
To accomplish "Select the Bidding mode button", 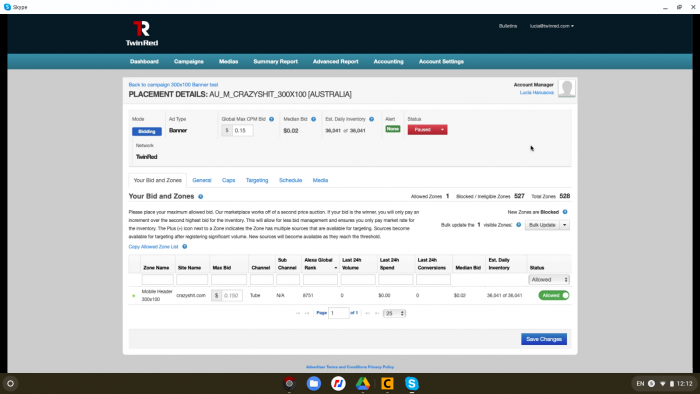I will [x=146, y=131].
